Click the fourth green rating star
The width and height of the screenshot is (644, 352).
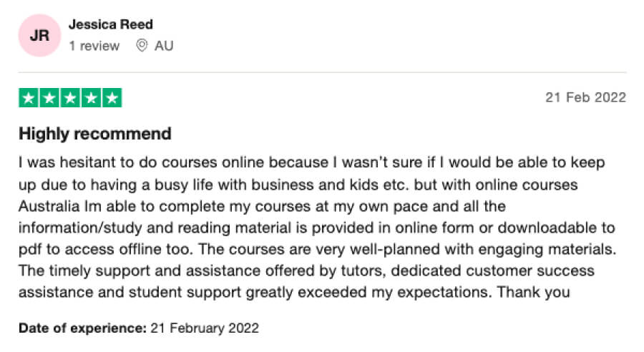[91, 98]
